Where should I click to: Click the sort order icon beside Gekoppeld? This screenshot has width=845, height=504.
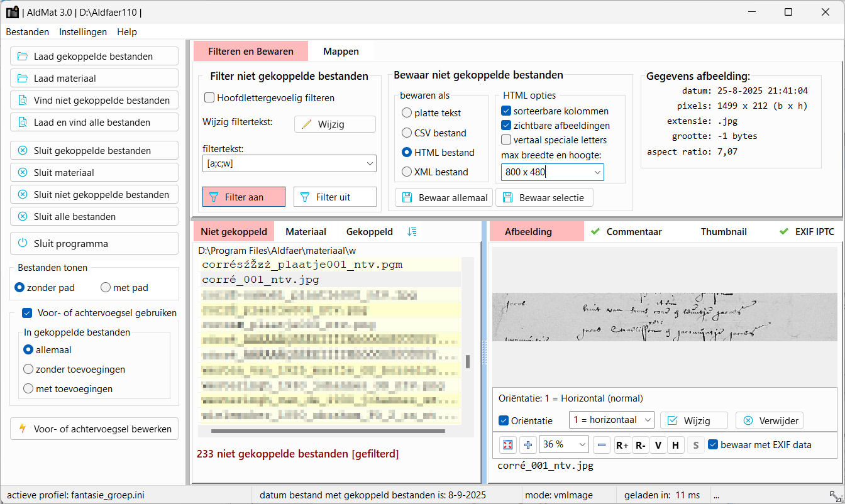(412, 231)
